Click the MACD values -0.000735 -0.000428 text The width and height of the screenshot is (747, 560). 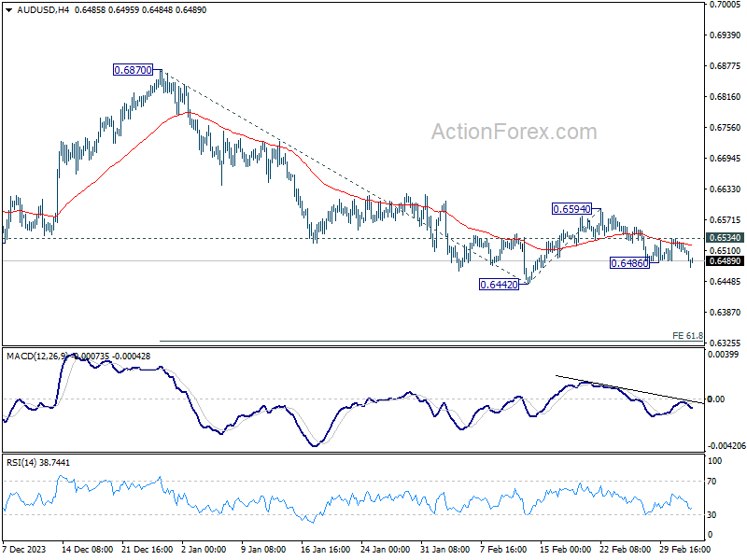coord(110,357)
